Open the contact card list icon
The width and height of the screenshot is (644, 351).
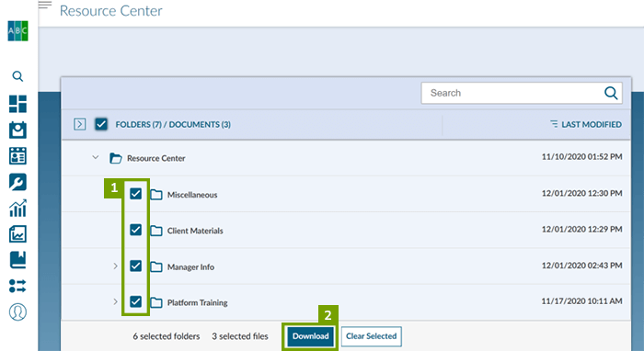(x=17, y=156)
